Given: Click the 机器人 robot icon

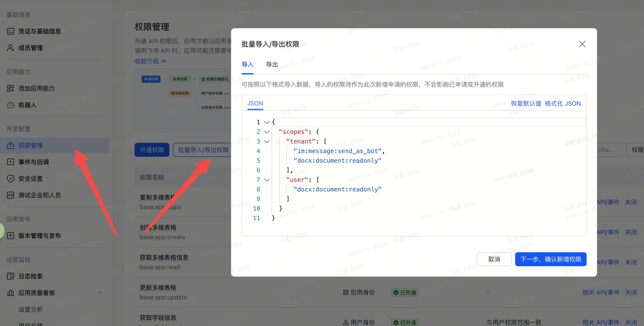Looking at the screenshot, I should coord(10,105).
